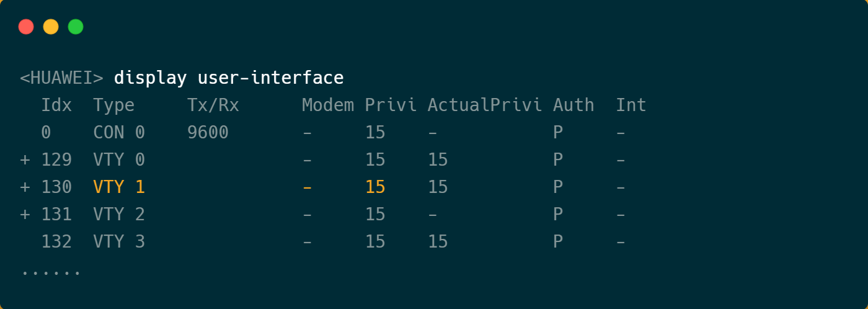
Task: Click the plus sign beside index 131
Action: tap(25, 215)
